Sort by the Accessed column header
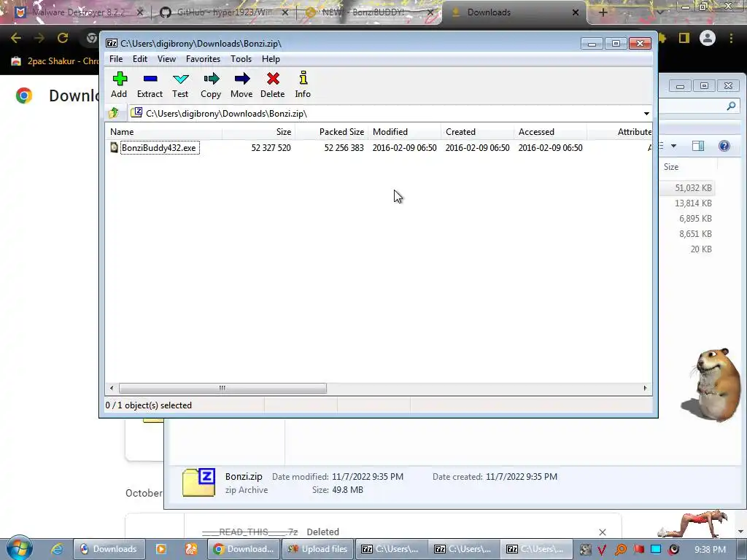 point(550,132)
